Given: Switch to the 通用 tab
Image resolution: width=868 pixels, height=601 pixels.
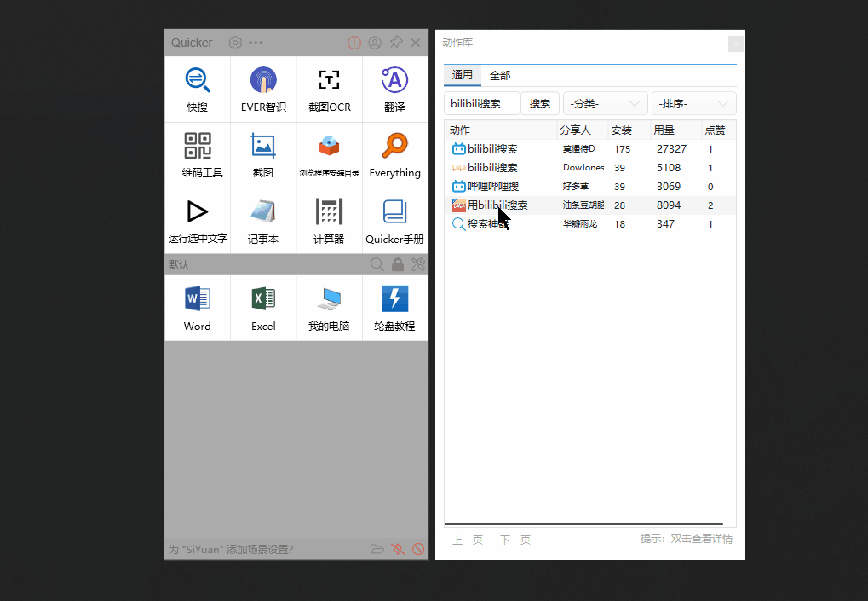Looking at the screenshot, I should point(463,75).
